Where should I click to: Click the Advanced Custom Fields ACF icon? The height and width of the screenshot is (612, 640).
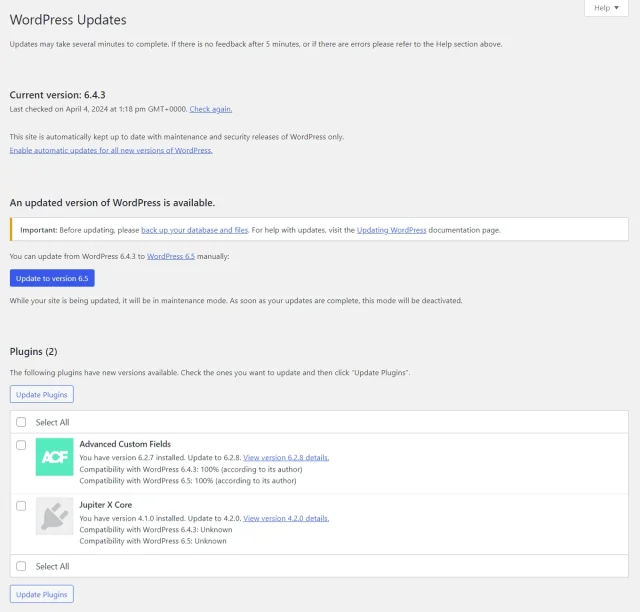pyautogui.click(x=54, y=457)
